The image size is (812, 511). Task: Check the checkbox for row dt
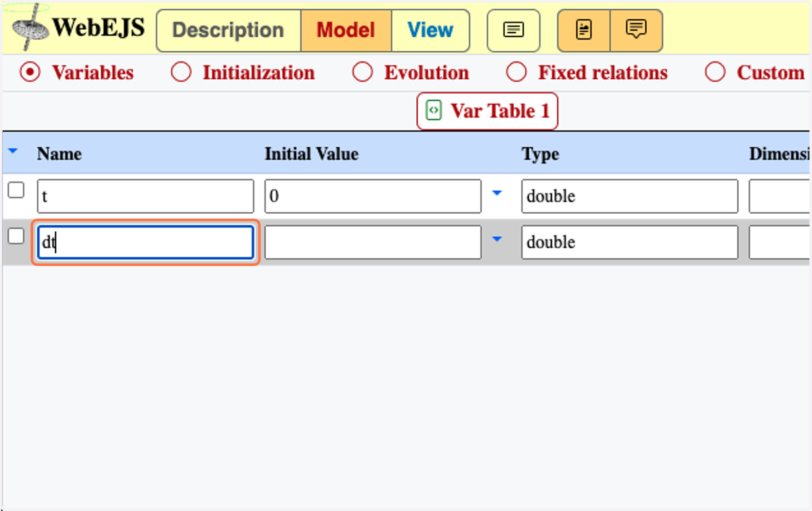(x=16, y=236)
